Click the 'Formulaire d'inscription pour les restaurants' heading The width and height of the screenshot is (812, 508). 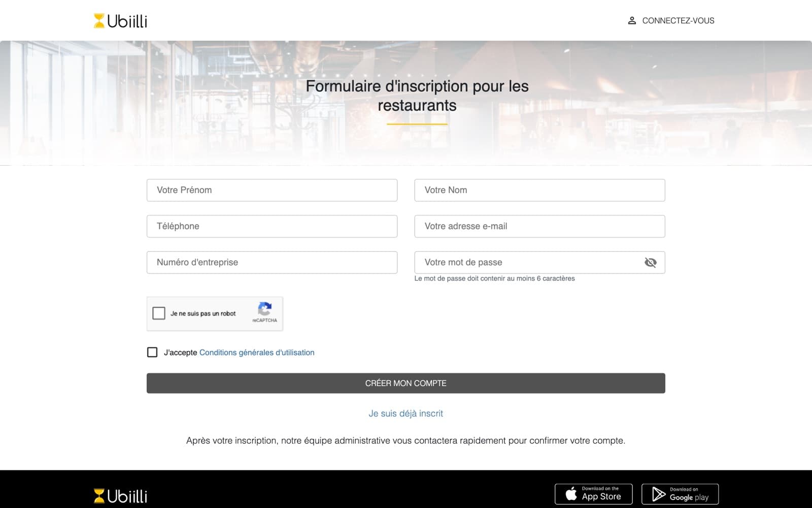click(x=417, y=96)
